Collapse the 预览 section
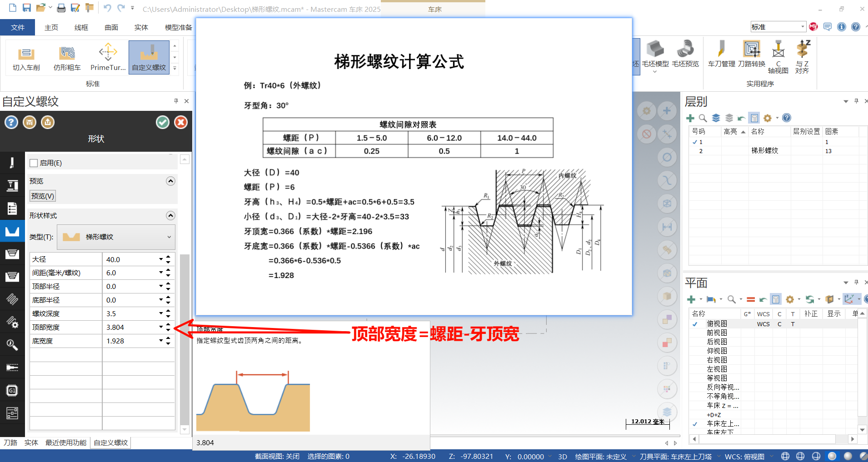Image resolution: width=868 pixels, height=462 pixels. click(x=170, y=181)
